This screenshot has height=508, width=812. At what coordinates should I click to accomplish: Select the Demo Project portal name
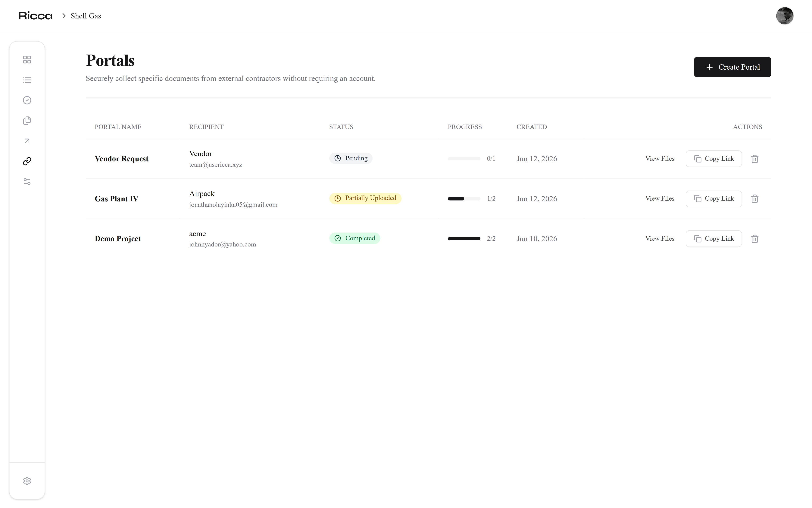118,239
